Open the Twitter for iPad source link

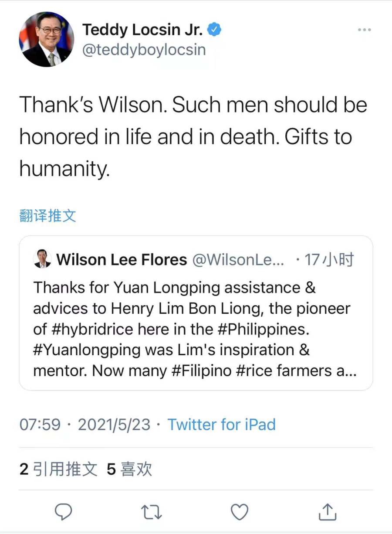click(x=222, y=424)
